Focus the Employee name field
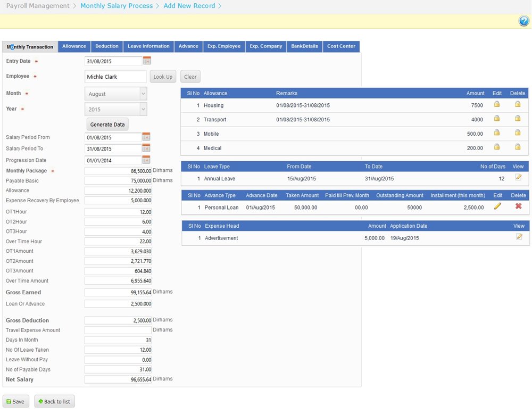This screenshot has height=414, width=532. [x=115, y=77]
